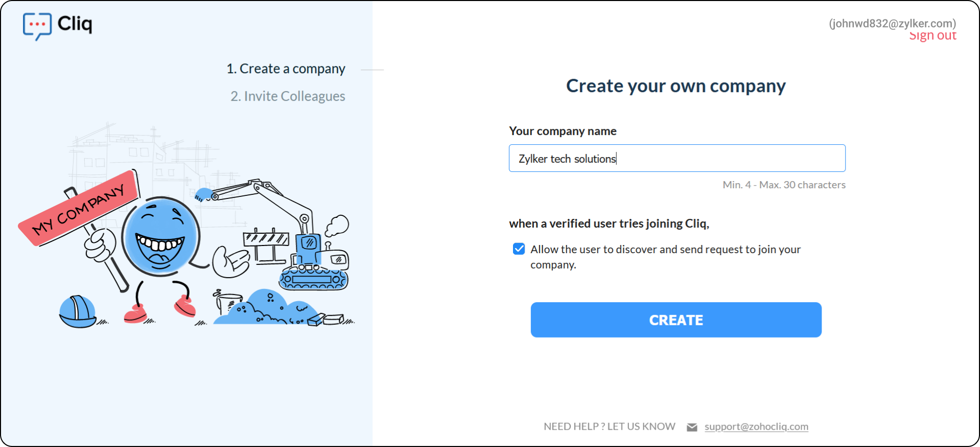Click the blue CREATE button
Screen dimensions: 980x447
676,320
